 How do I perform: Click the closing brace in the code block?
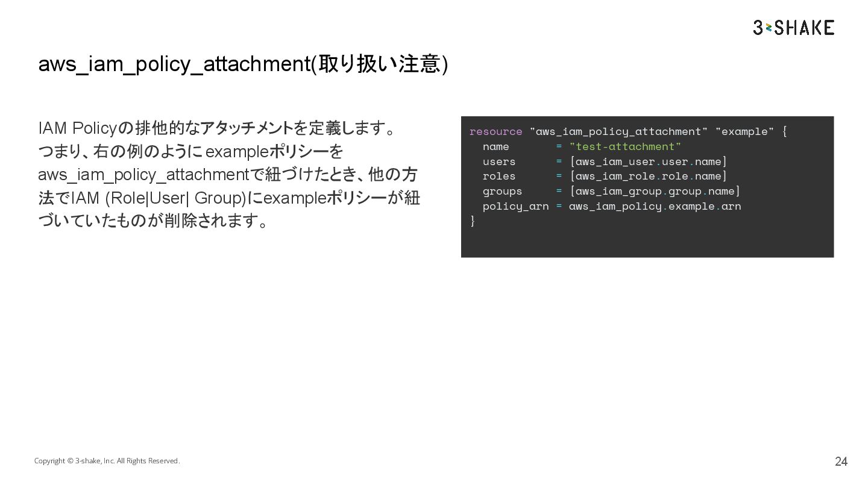point(473,221)
